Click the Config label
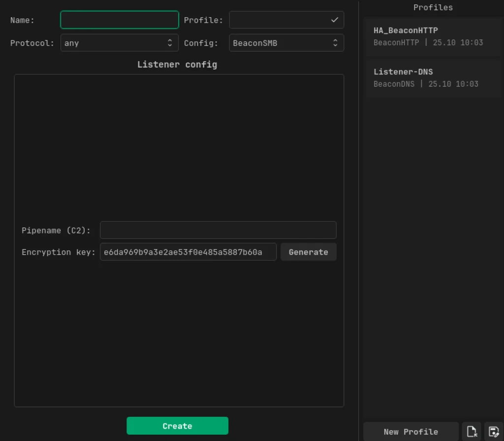The width and height of the screenshot is (504, 441). point(201,43)
